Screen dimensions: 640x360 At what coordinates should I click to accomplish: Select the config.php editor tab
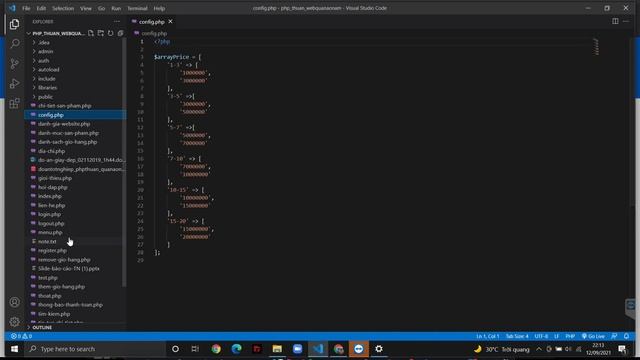tap(152, 22)
